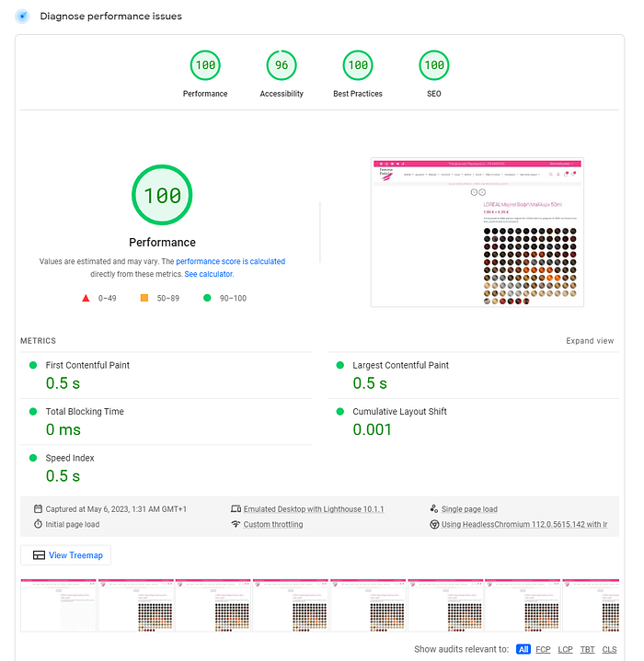Click the METRICS section heading
The image size is (644, 661).
[38, 341]
